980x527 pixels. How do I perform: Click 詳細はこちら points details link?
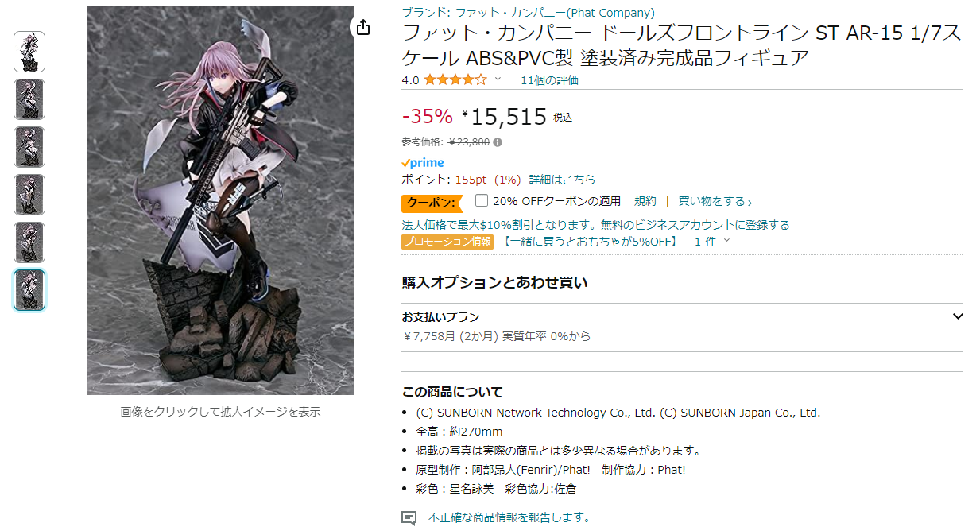(x=562, y=180)
